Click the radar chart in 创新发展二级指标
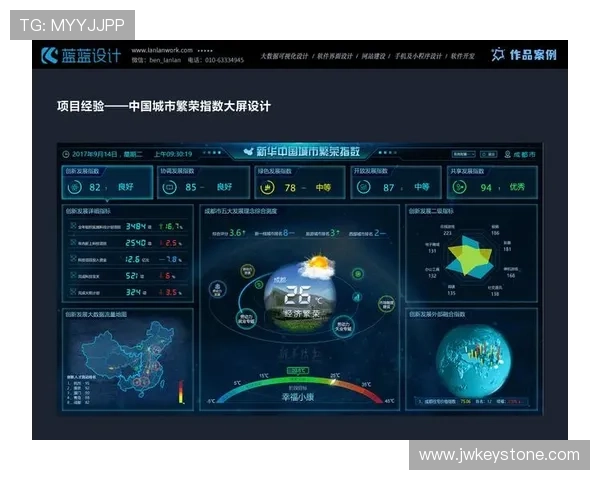Viewport: 600px width, 480px height. [x=470, y=255]
